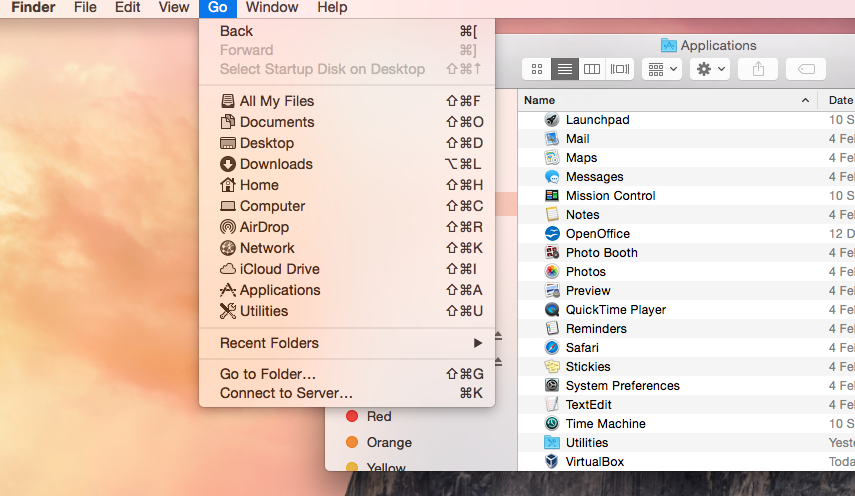This screenshot has width=855, height=496.
Task: Open the View menu in menu bar
Action: point(174,8)
